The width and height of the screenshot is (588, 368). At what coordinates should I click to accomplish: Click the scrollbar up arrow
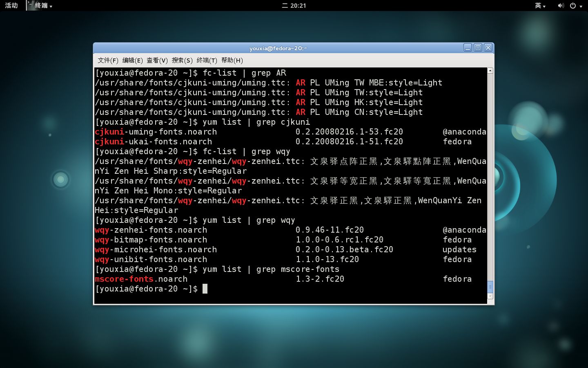coord(489,70)
